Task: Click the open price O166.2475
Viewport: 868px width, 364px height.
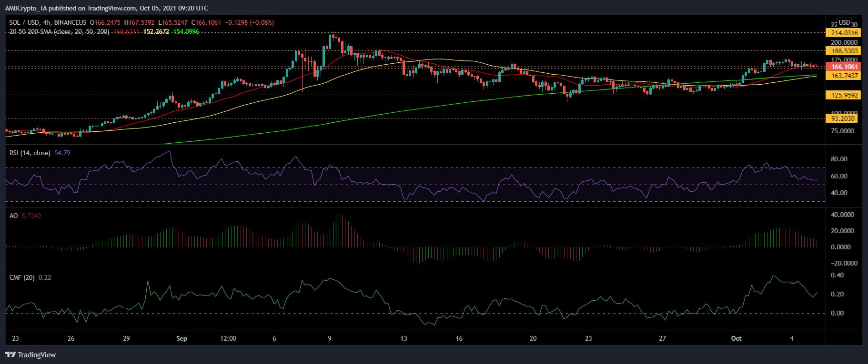Action: click(x=105, y=22)
